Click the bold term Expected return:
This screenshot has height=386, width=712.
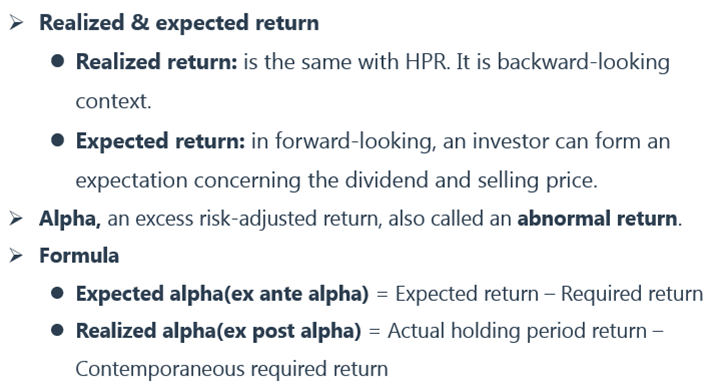[x=161, y=141]
